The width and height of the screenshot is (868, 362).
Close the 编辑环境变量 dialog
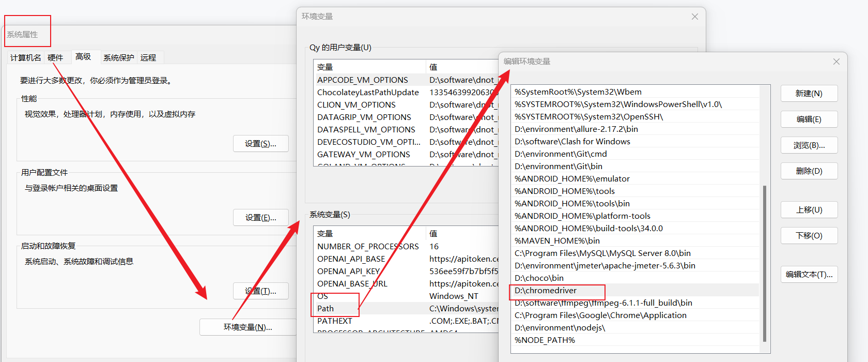coord(836,62)
